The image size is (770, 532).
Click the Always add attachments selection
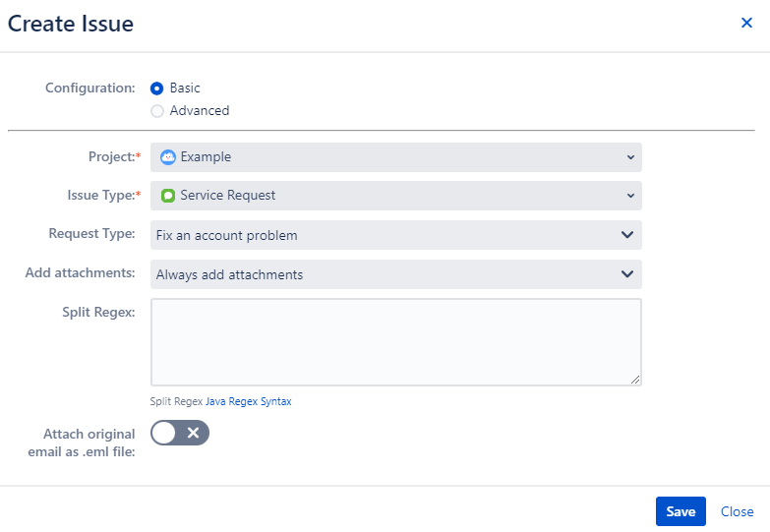229,274
